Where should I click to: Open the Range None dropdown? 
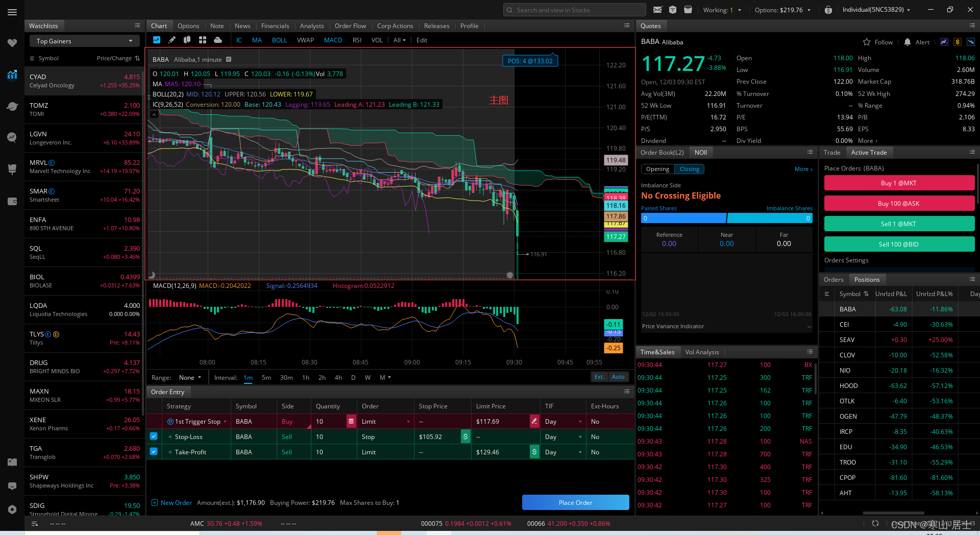coord(190,378)
